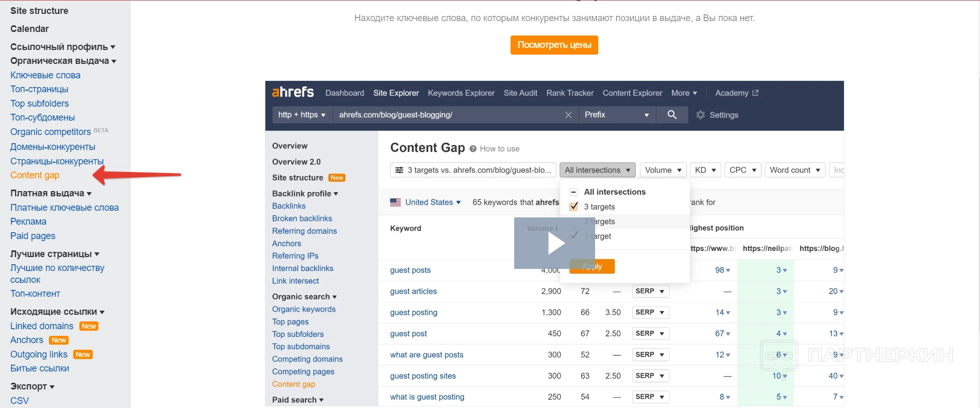
Task: Open the All intersections filter dropdown
Action: click(x=597, y=170)
